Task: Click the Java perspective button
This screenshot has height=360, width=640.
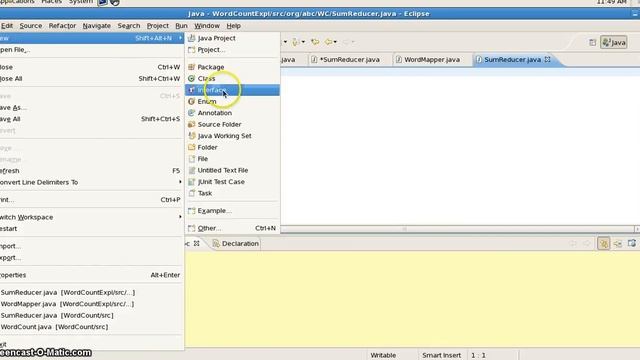Action: (x=613, y=42)
